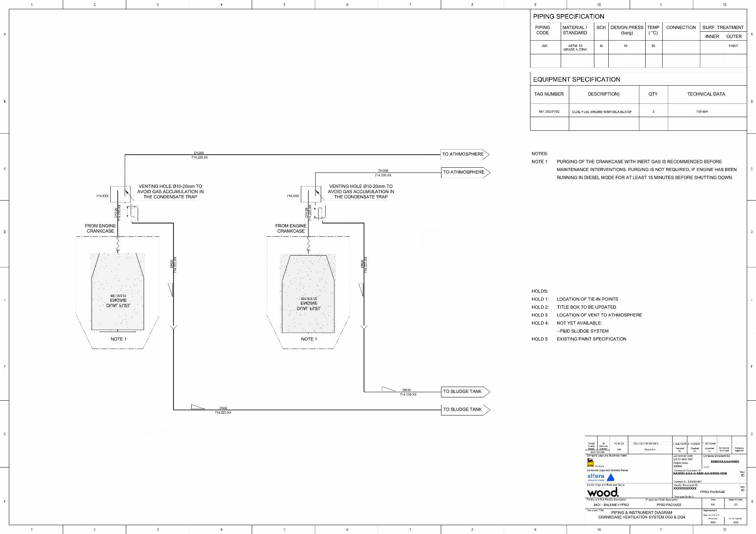
Task: Click 'HOLD 2: TITLE BOX TO BE UPDATED'
Action: [x=574, y=307]
